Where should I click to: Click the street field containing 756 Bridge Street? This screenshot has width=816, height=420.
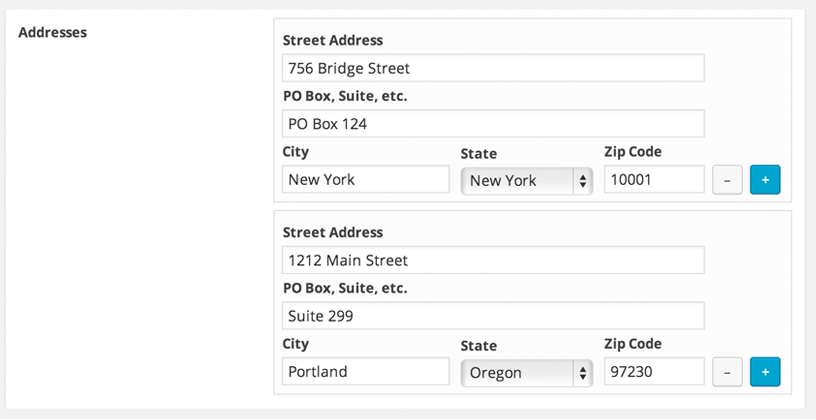493,68
